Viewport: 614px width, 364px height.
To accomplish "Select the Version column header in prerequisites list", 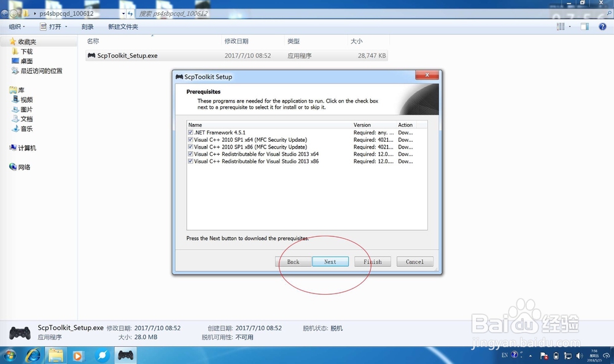I will tap(374, 125).
